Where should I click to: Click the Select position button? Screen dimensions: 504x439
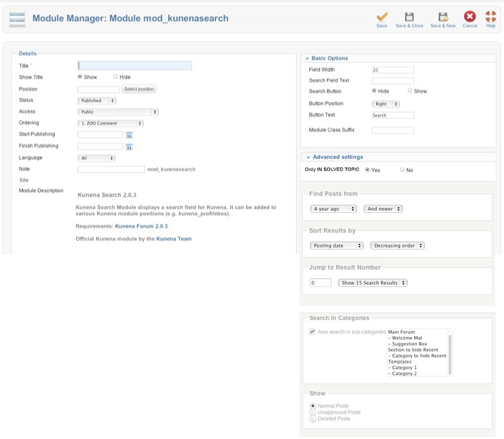point(139,89)
